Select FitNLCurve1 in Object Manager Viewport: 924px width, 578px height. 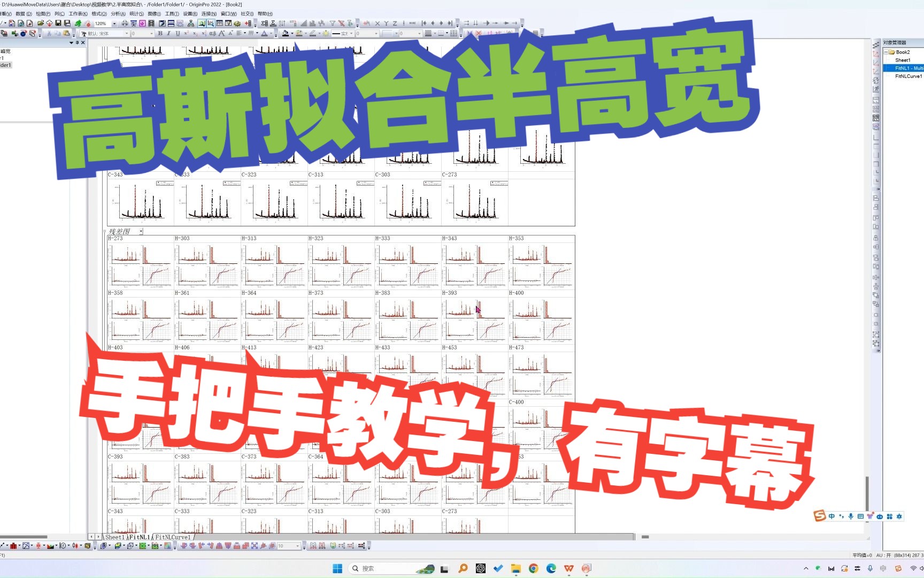[x=908, y=76]
